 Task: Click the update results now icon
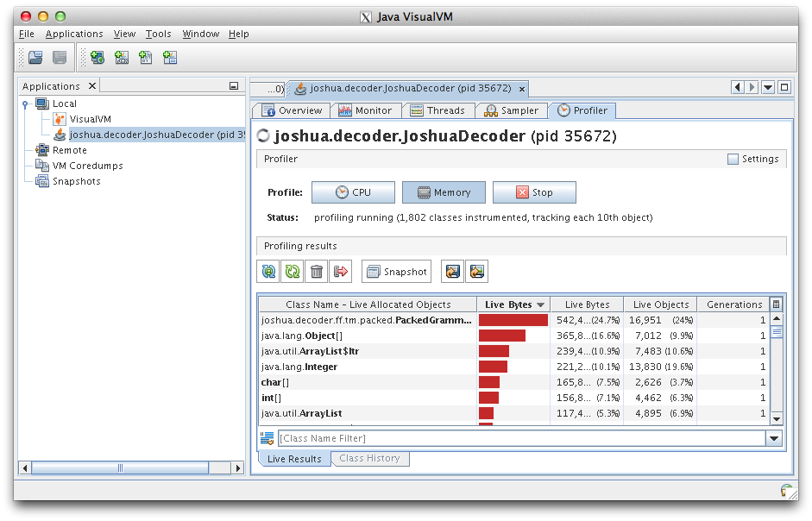tap(292, 272)
